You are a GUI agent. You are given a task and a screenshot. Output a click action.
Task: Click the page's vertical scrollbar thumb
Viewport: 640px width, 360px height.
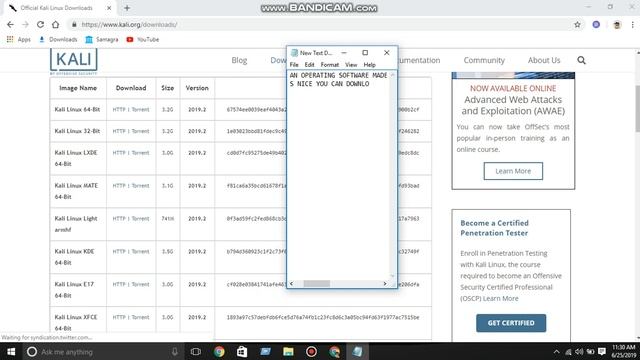[637, 108]
